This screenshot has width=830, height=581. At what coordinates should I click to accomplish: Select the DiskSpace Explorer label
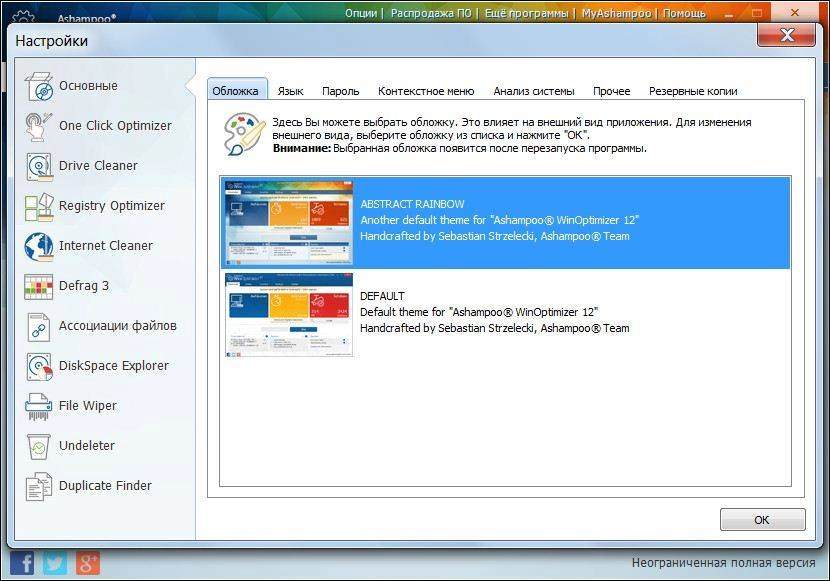[113, 366]
